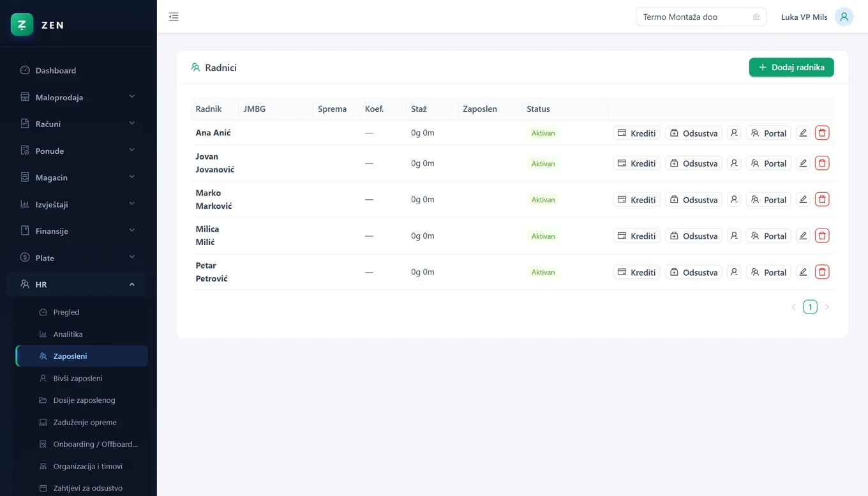Expand the Izvještaji sidebar section
Image resolution: width=868 pixels, height=496 pixels.
[x=77, y=204]
